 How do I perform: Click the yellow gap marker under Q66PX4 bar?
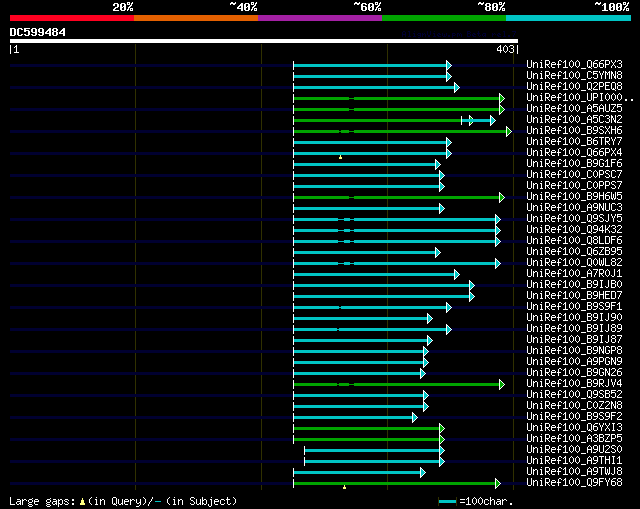(340, 157)
